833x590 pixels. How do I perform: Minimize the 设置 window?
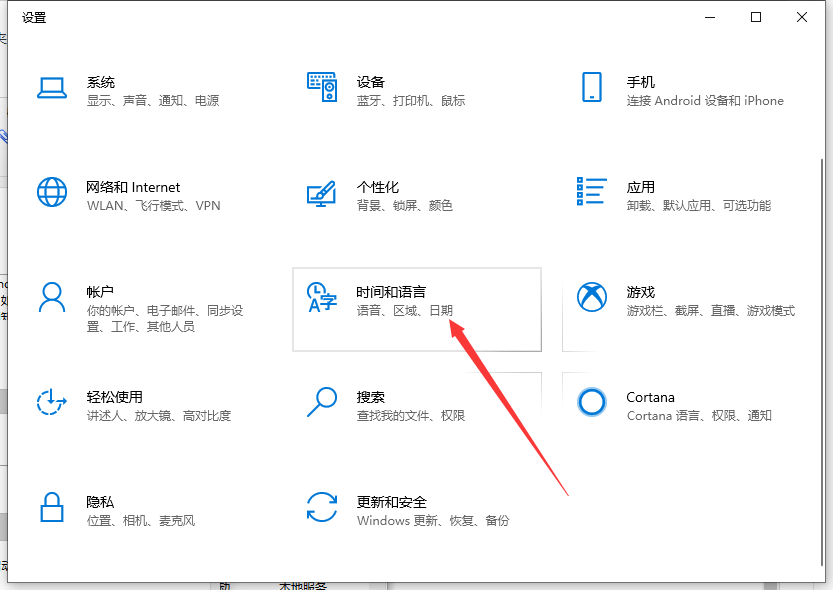point(710,17)
